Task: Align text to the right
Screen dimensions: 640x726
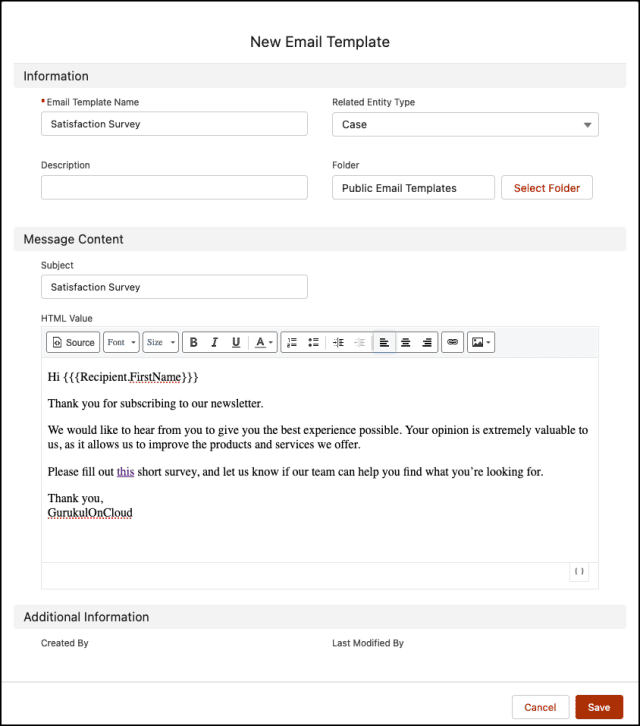Action: pyautogui.click(x=427, y=342)
